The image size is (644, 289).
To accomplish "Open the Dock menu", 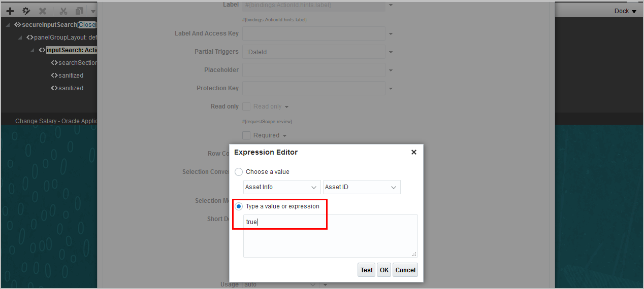I will pos(625,11).
